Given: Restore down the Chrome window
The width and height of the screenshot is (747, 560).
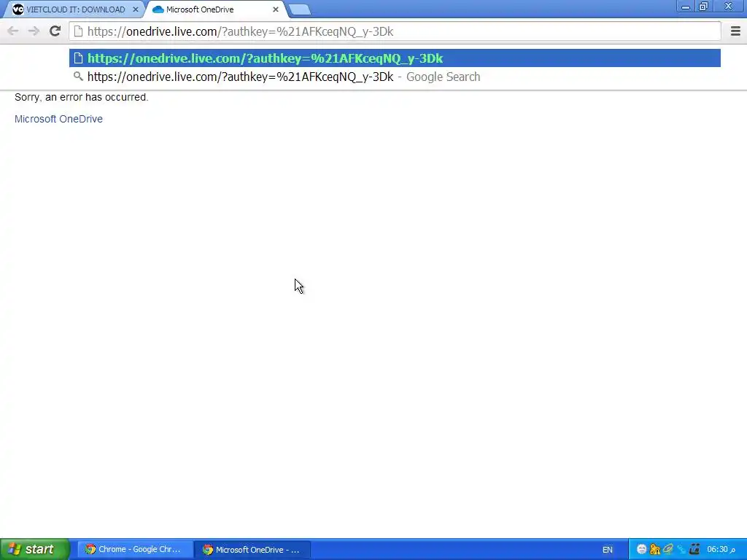Looking at the screenshot, I should [704, 7].
